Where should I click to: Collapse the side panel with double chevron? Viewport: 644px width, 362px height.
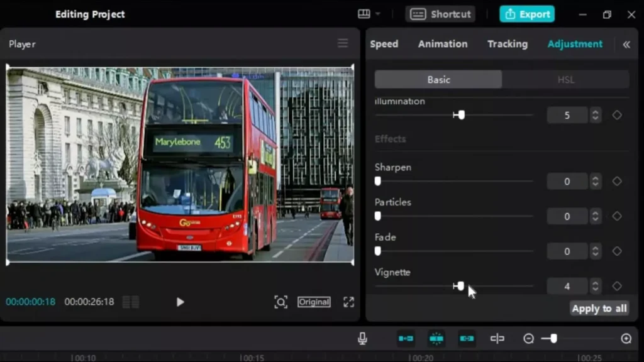[626, 44]
